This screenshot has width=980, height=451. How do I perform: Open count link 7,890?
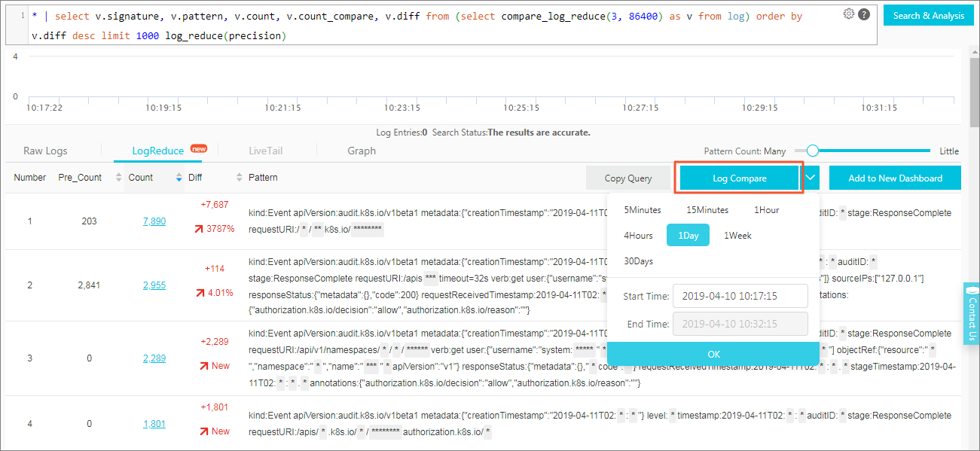[x=154, y=221]
